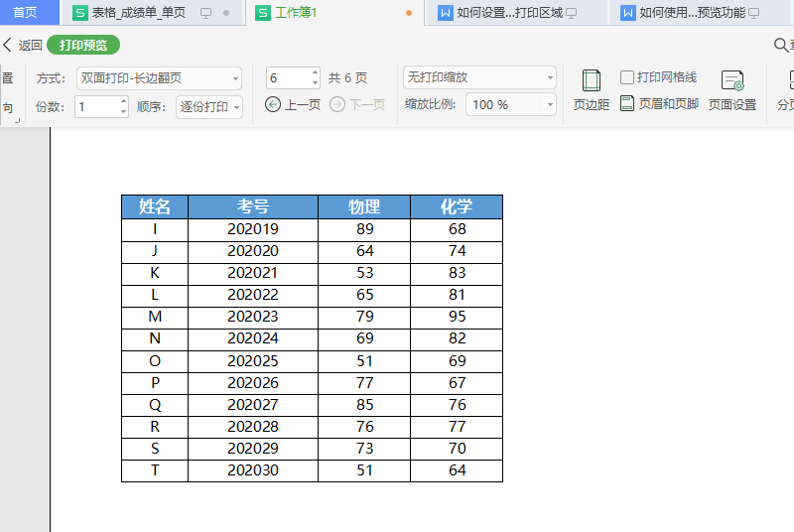Open the 缩放比例 100 % dropdown
Image resolution: width=794 pixels, height=532 pixels.
point(511,105)
